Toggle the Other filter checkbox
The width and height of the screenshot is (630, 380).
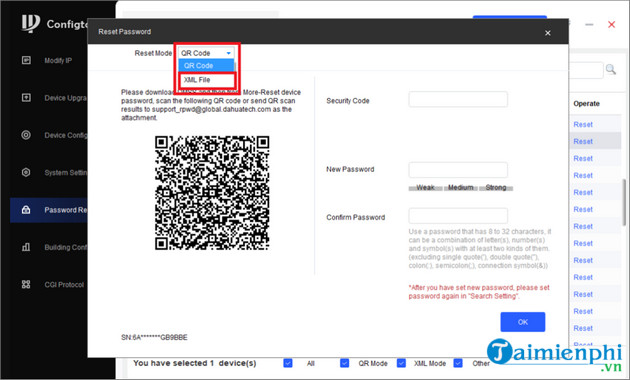[x=458, y=363]
